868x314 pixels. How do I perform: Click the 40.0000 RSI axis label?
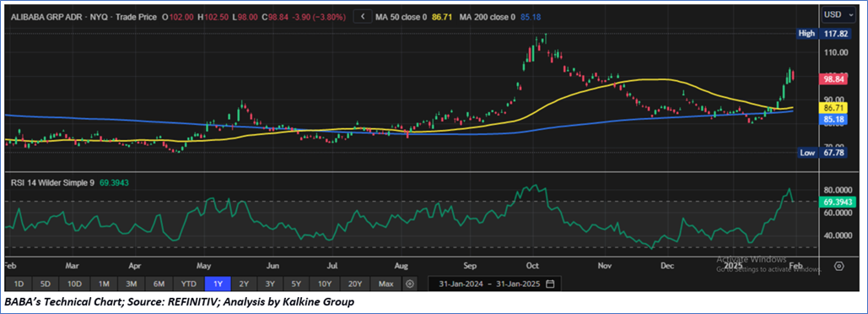coord(838,235)
